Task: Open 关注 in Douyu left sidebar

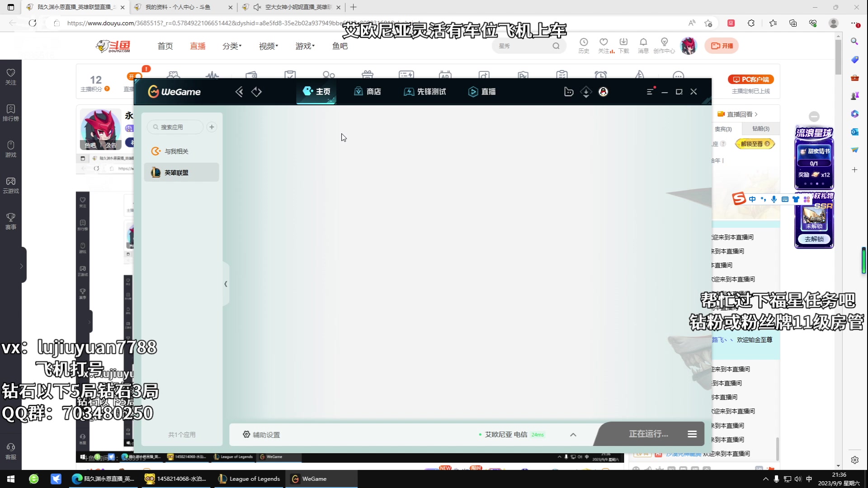Action: [11, 77]
